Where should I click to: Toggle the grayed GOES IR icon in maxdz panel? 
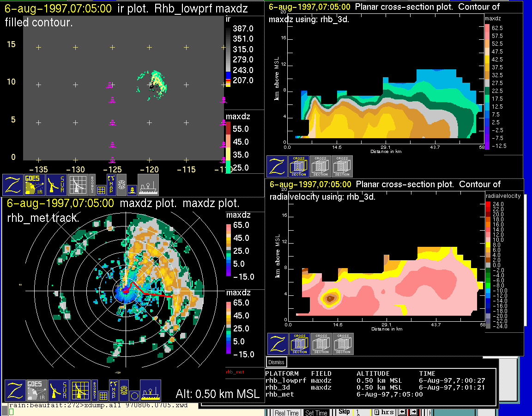point(36,391)
